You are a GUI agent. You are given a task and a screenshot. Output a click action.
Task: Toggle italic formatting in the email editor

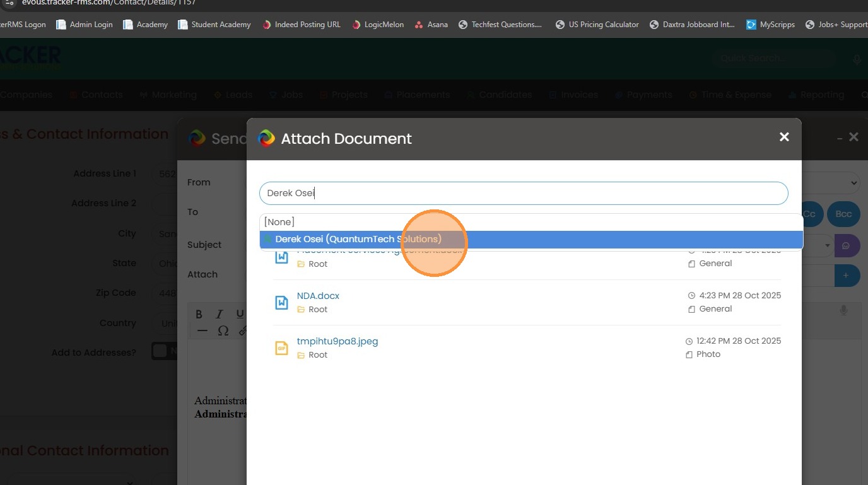pos(220,314)
